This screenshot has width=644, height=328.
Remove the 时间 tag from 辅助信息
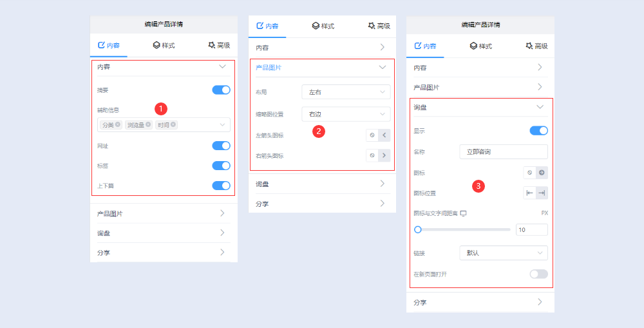(174, 125)
